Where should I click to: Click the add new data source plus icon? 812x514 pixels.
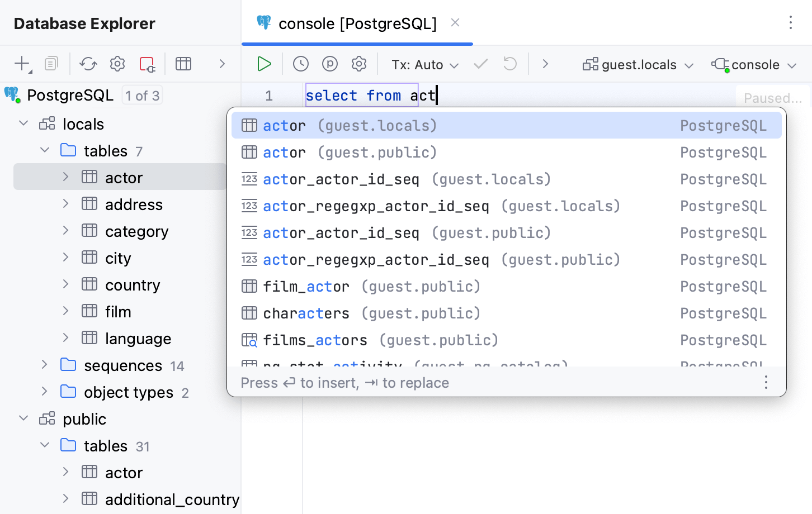22,64
